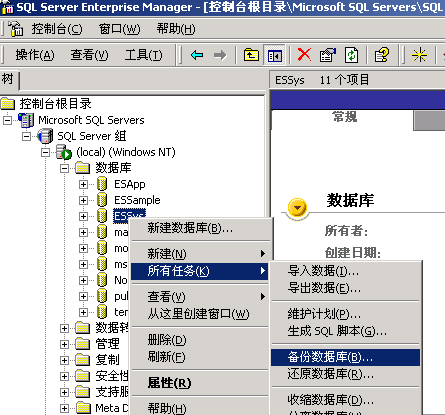Open the 工具(T) menu
The width and height of the screenshot is (445, 415).
tap(144, 55)
